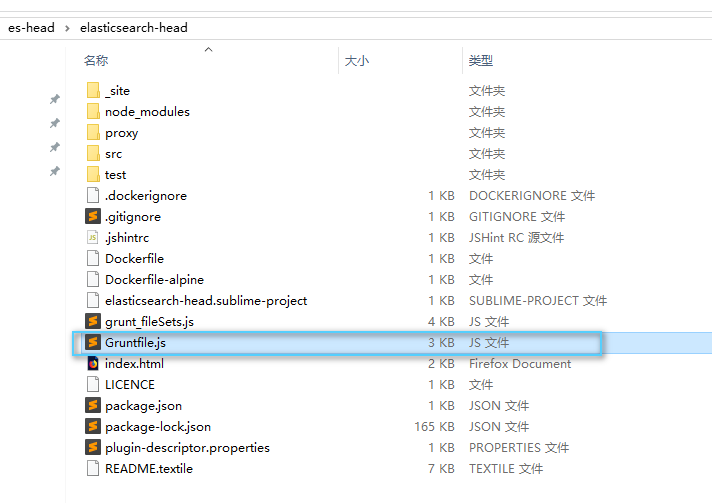Click the README.textile file icon
This screenshot has height=503, width=712.
tap(93, 468)
